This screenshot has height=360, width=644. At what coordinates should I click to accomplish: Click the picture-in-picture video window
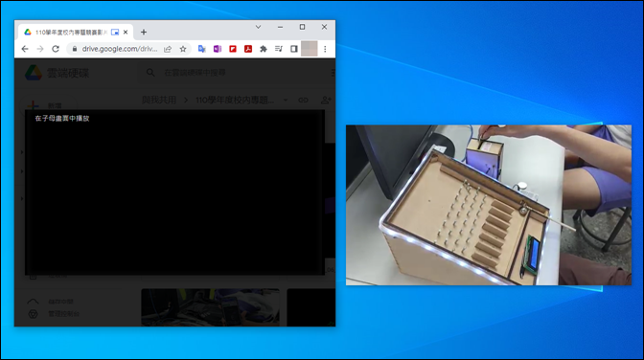coord(489,205)
